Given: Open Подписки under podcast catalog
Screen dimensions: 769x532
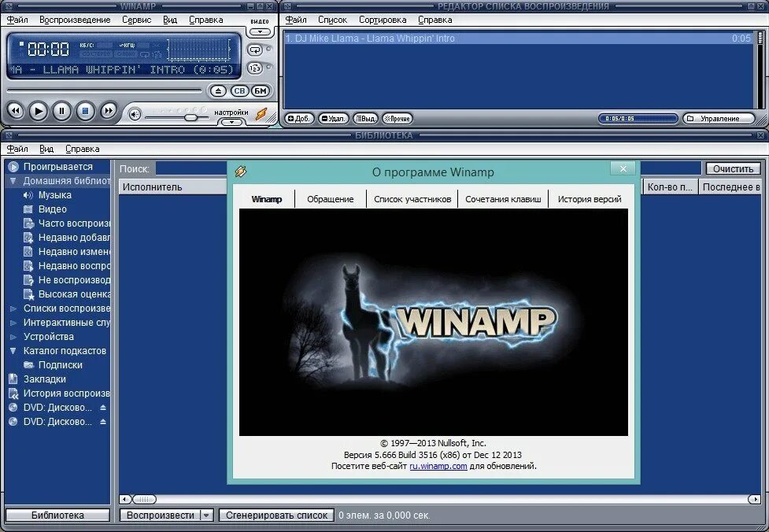Looking at the screenshot, I should click(x=60, y=365).
